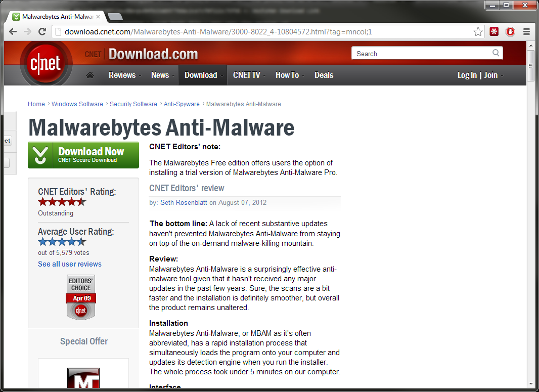Screen dimensions: 539x392
Task: Open a new tab button
Action: [x=115, y=17]
